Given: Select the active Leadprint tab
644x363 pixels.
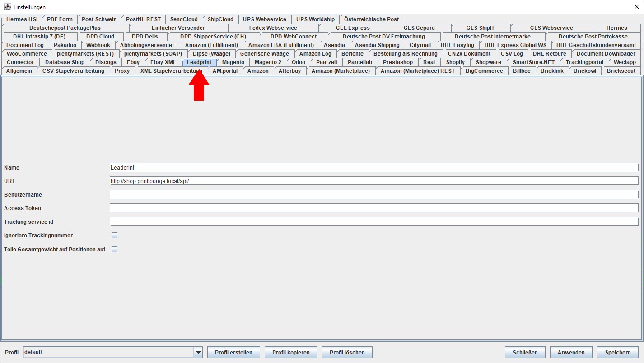Looking at the screenshot, I should (199, 62).
